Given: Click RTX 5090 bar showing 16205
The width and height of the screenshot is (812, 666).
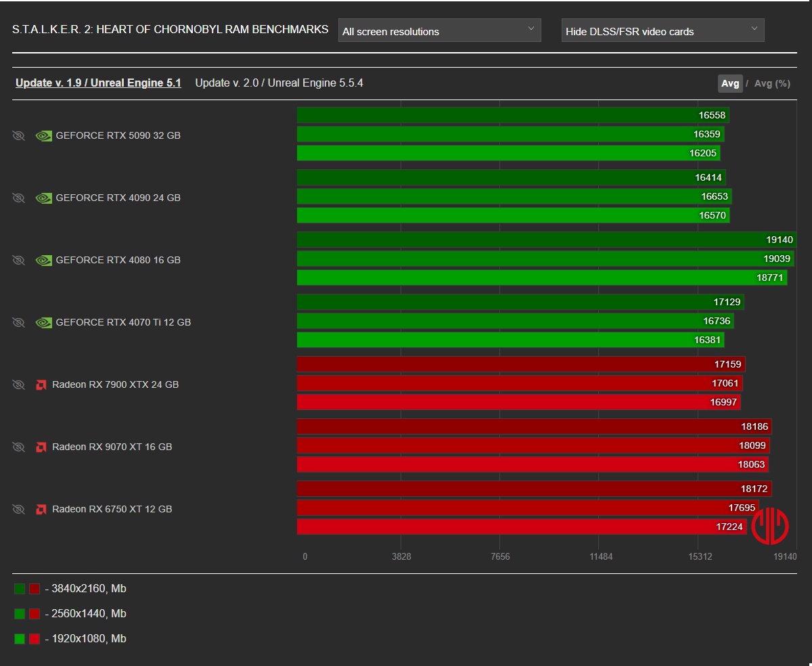Looking at the screenshot, I should coord(508,153).
